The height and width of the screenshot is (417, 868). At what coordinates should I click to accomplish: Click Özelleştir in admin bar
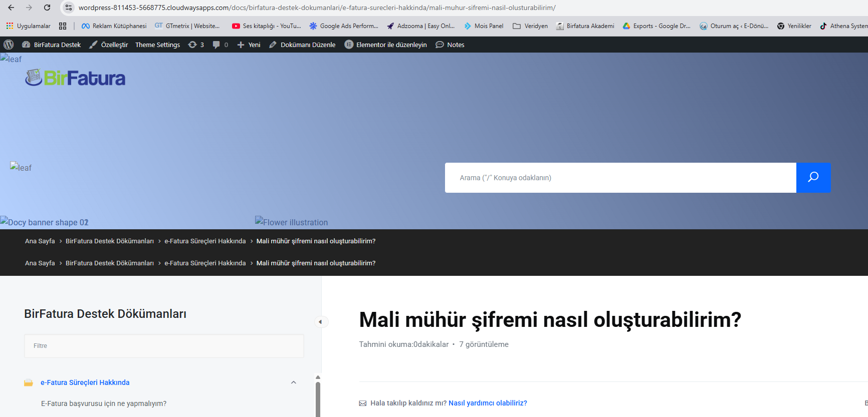(109, 45)
